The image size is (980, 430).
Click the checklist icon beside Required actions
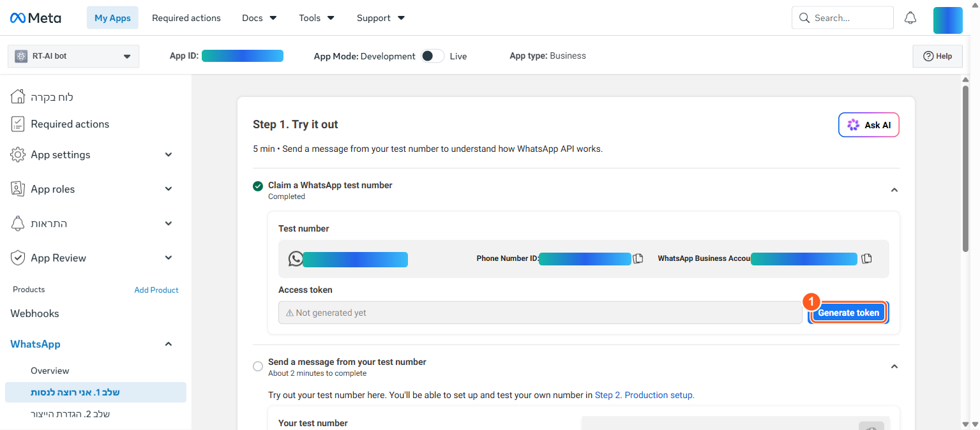click(18, 124)
